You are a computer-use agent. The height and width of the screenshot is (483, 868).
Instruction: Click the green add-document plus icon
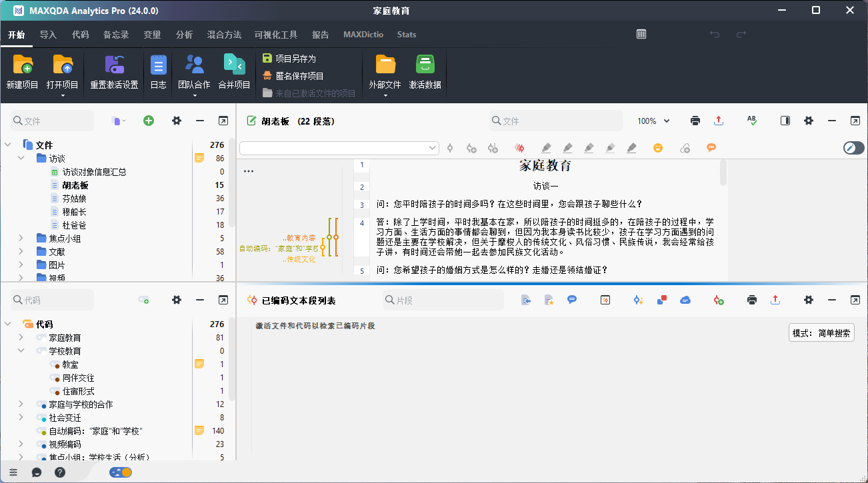click(x=149, y=121)
